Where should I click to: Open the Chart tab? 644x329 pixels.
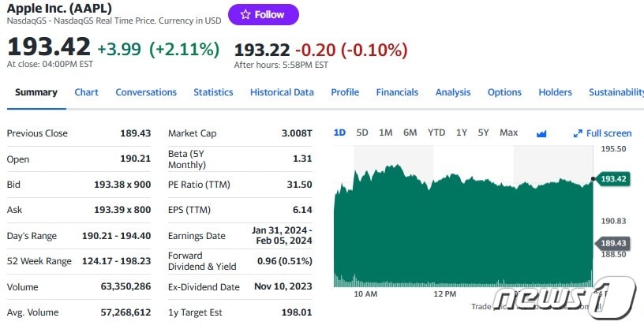click(x=87, y=92)
